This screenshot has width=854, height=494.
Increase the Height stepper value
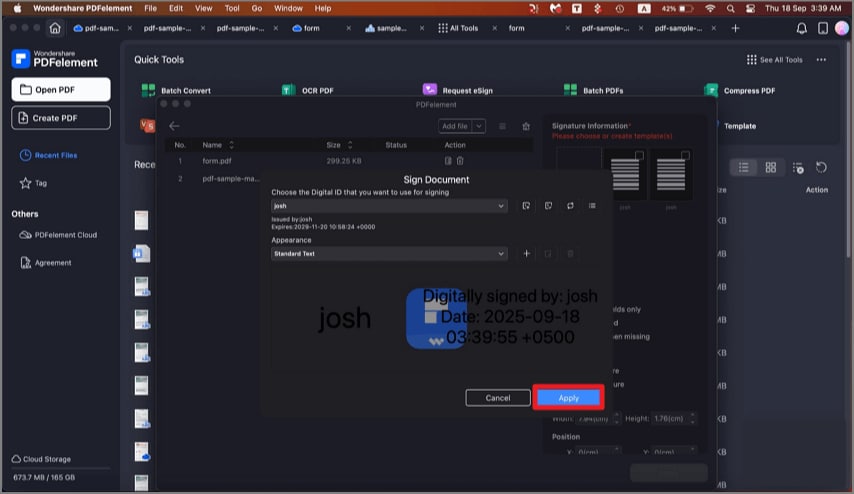(x=692, y=416)
